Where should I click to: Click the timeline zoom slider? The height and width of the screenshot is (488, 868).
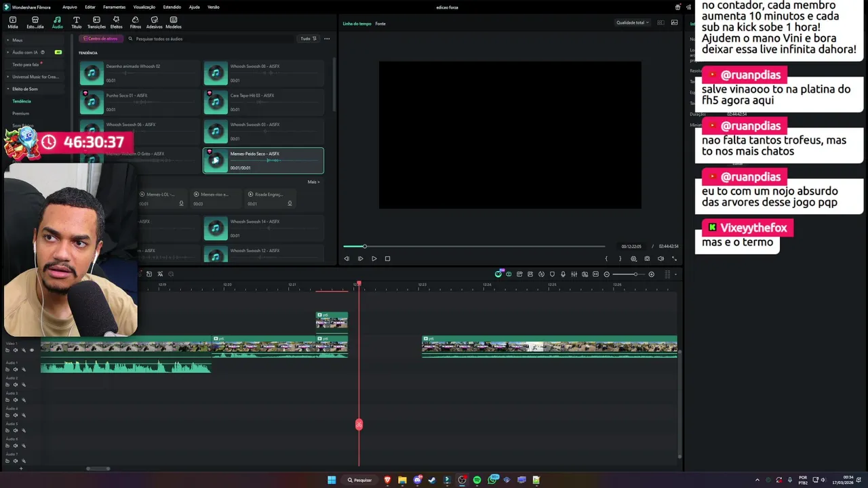[x=629, y=274]
